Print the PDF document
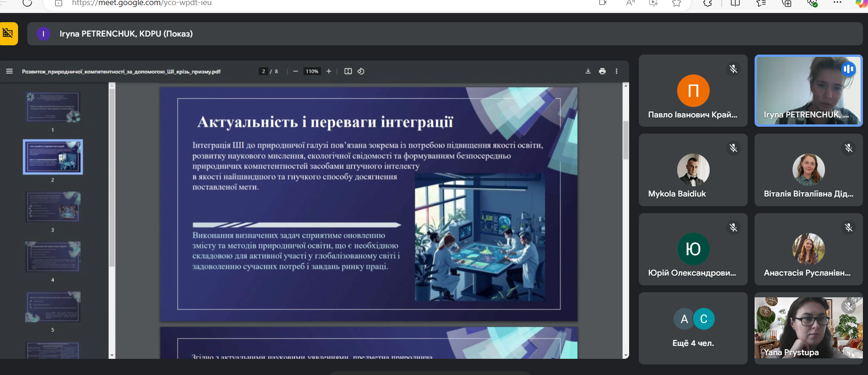The width and height of the screenshot is (868, 375). (602, 71)
